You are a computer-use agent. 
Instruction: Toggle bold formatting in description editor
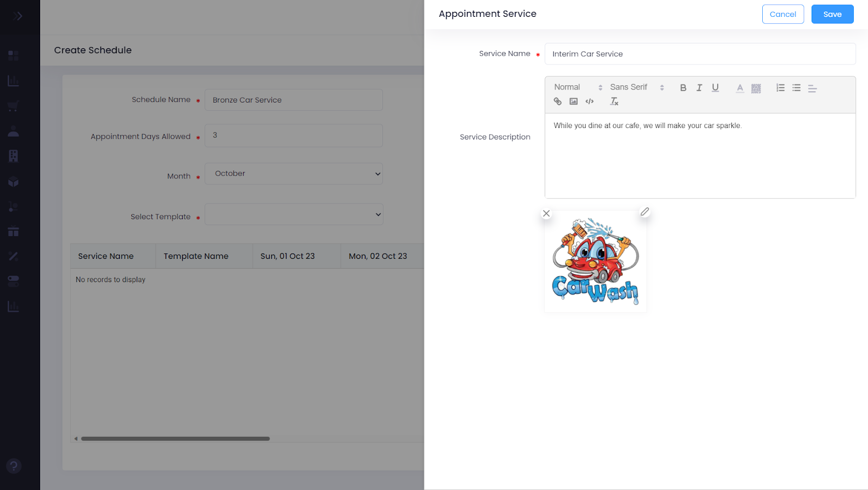pyautogui.click(x=683, y=88)
